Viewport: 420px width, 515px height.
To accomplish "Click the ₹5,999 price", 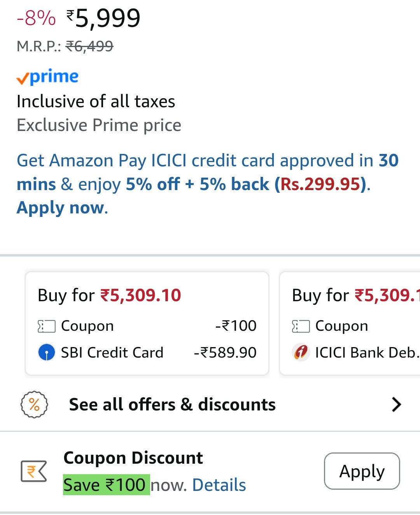I will click(103, 18).
